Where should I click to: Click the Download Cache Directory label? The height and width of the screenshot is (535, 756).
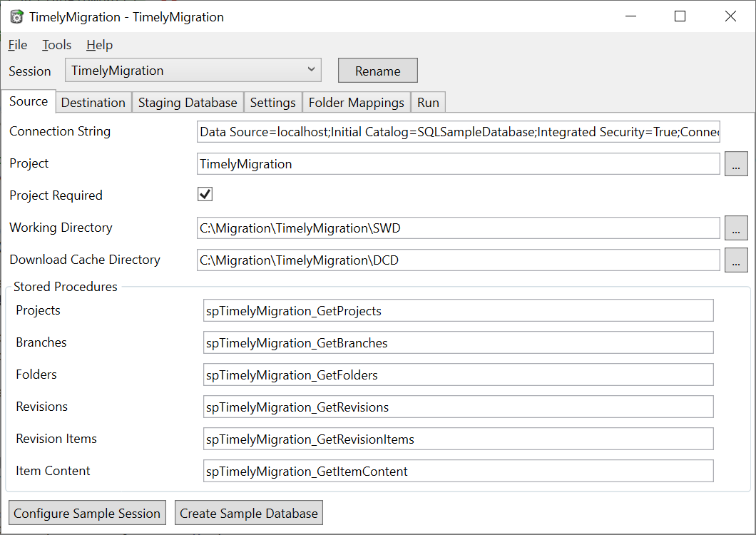pos(85,260)
